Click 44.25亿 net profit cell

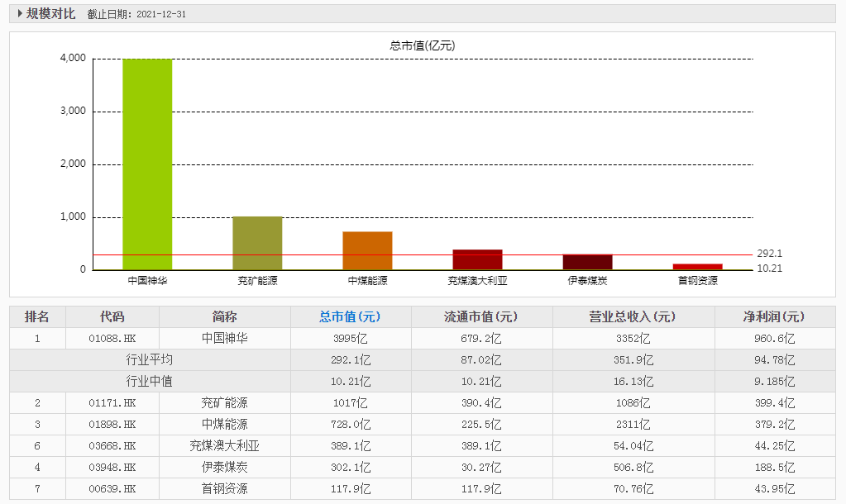pyautogui.click(x=774, y=446)
